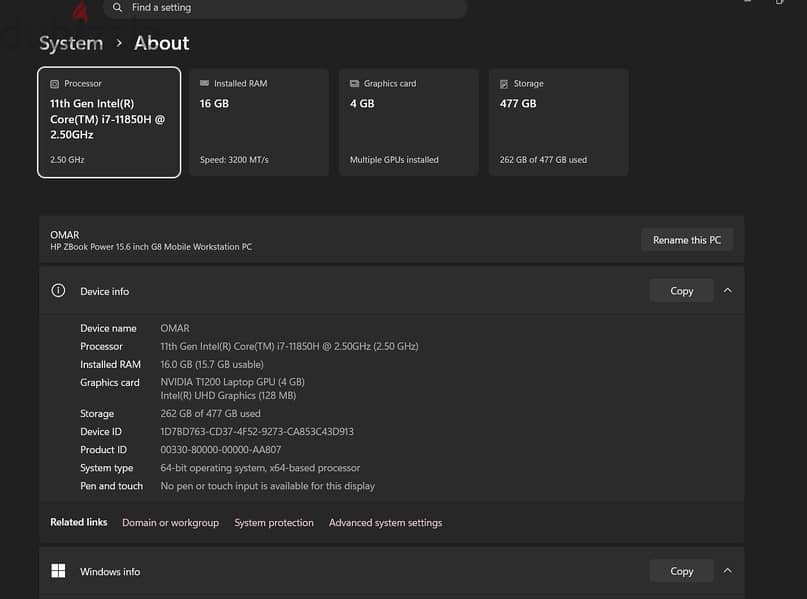Click Speed: 3200 MT/s text
The height and width of the screenshot is (599, 807).
[234, 160]
